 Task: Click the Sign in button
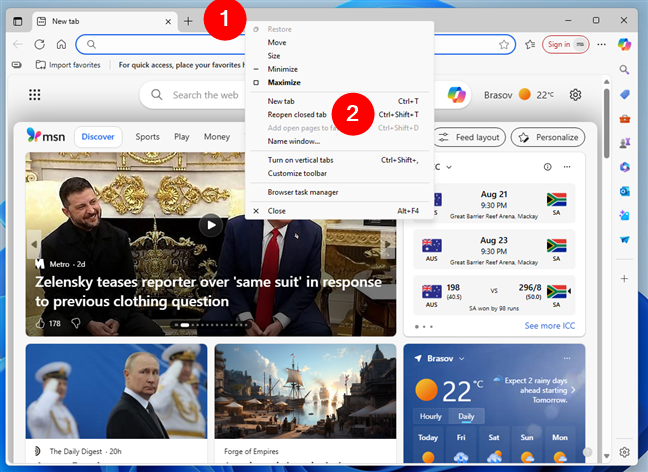point(565,44)
